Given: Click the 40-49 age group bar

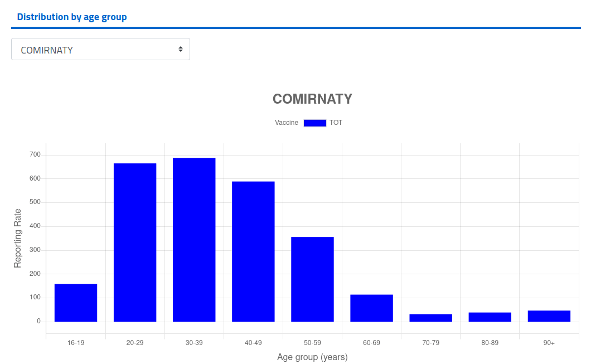Looking at the screenshot, I should (253, 251).
